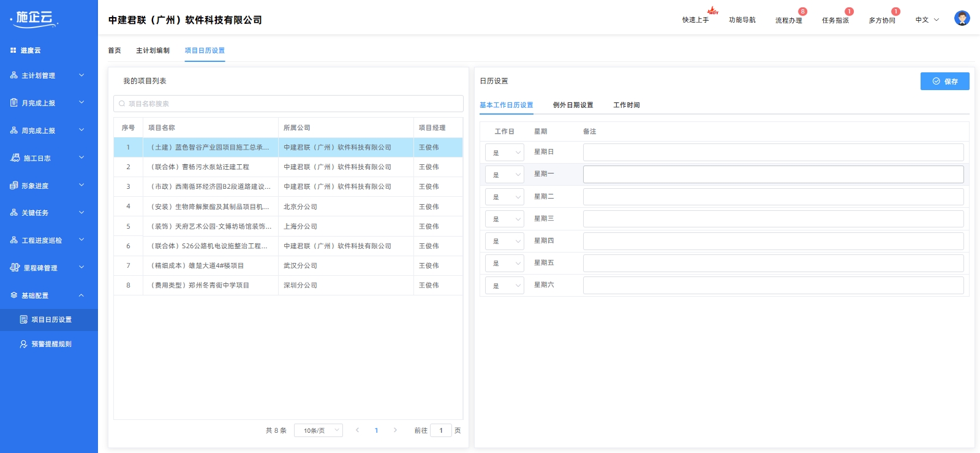Click the 施企云 logo
The width and height of the screenshot is (980, 453).
tap(35, 19)
